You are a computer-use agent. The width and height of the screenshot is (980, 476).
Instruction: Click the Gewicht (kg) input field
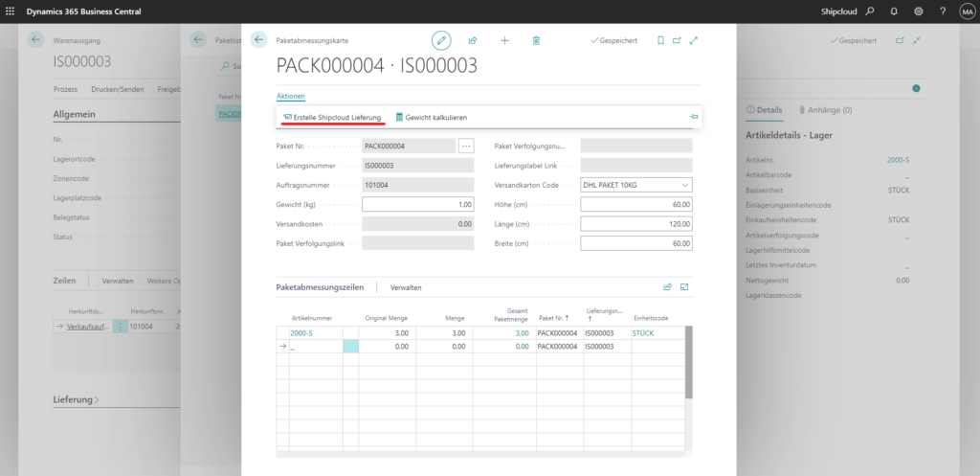(x=417, y=204)
